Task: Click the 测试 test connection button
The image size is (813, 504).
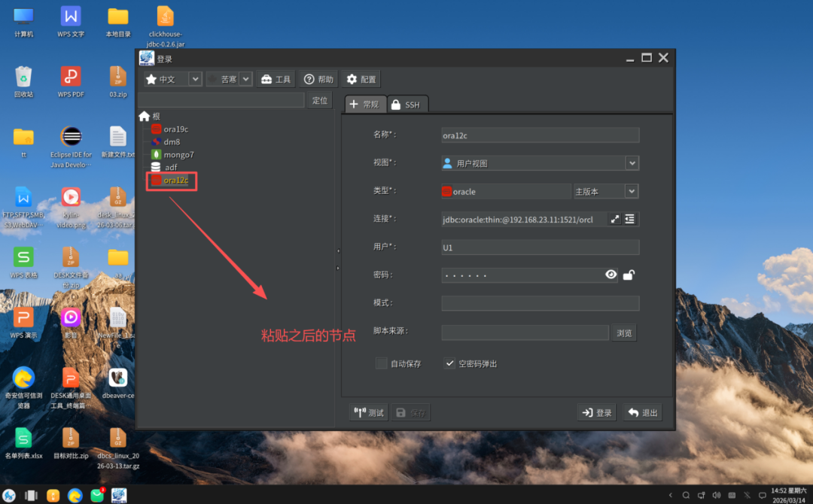Action: (x=369, y=413)
